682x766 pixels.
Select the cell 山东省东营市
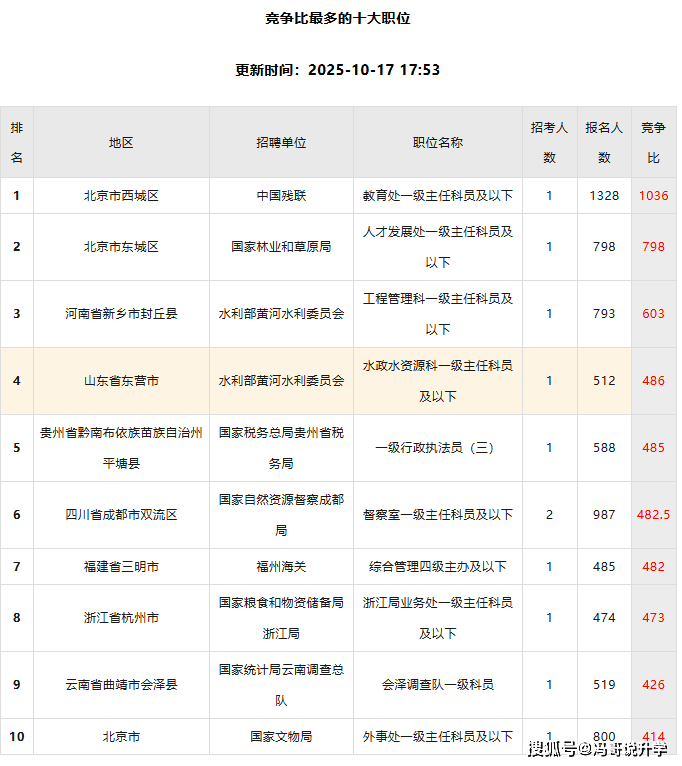[121, 381]
